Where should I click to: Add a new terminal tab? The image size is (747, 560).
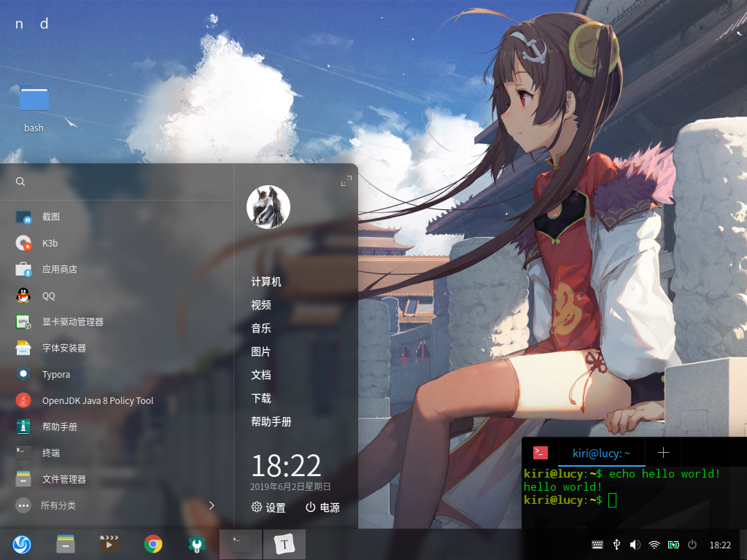tap(663, 452)
